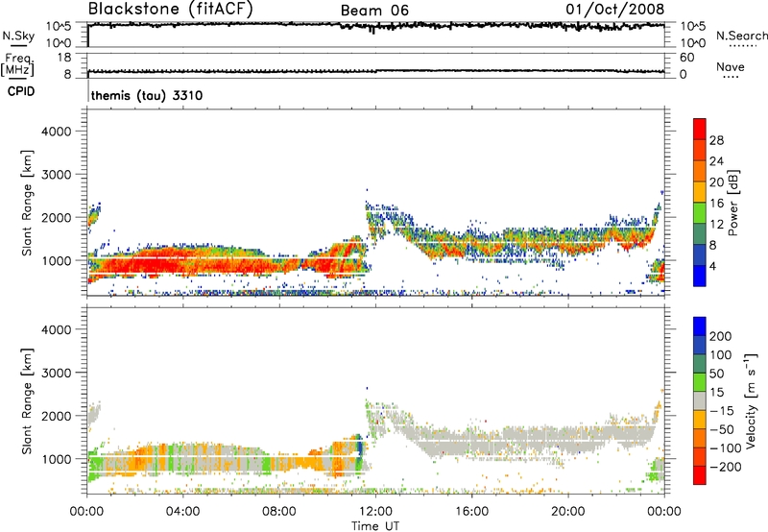Click the 'themis (tau) 3310' text

(x=147, y=95)
